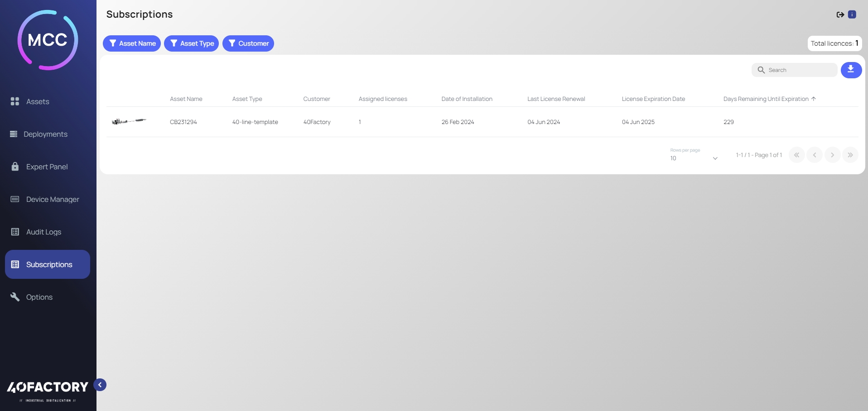The width and height of the screenshot is (868, 411).
Task: Expand the Rows per page dropdown
Action: 694,158
